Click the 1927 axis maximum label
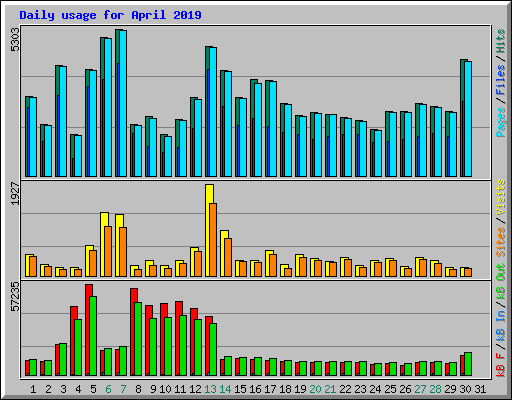The image size is (512, 400). click(x=15, y=193)
